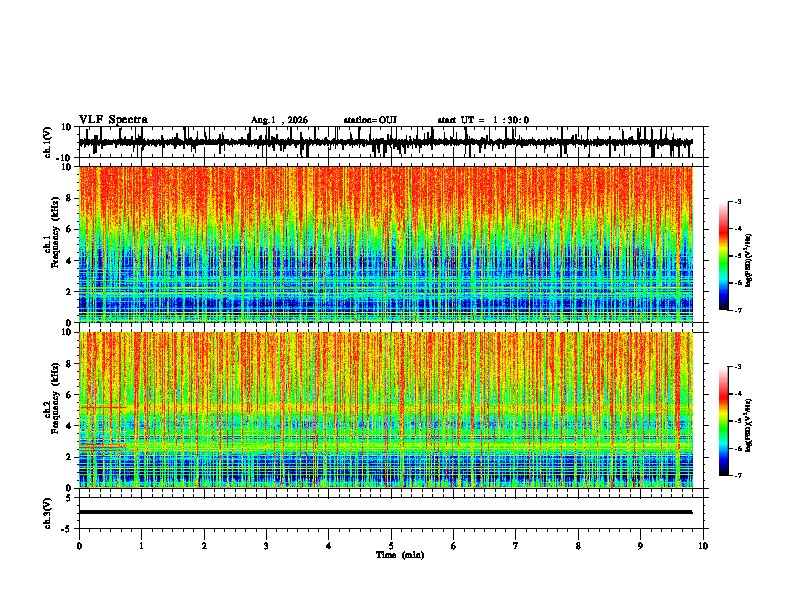Click the 9 minute time axis tick label
This screenshot has height=612, width=792.
coord(640,546)
